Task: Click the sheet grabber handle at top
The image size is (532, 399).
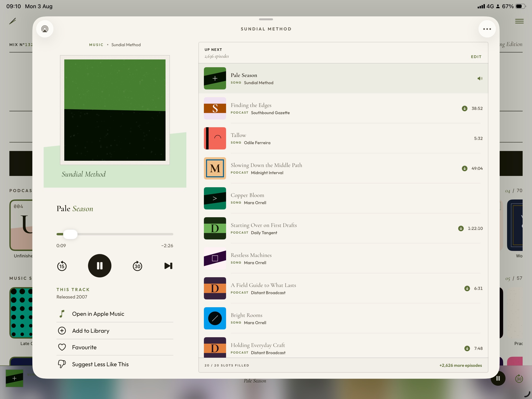Action: pos(266,19)
